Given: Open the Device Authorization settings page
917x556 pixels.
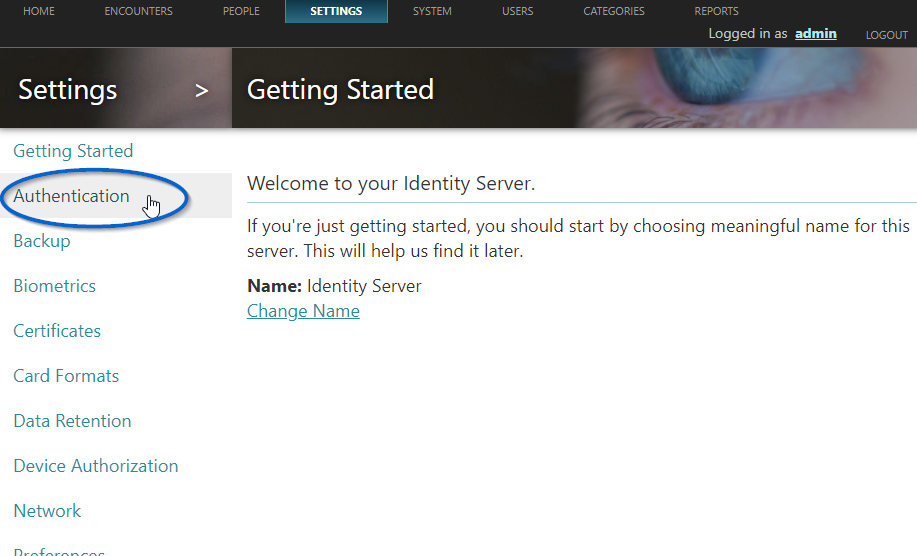Looking at the screenshot, I should coord(96,466).
